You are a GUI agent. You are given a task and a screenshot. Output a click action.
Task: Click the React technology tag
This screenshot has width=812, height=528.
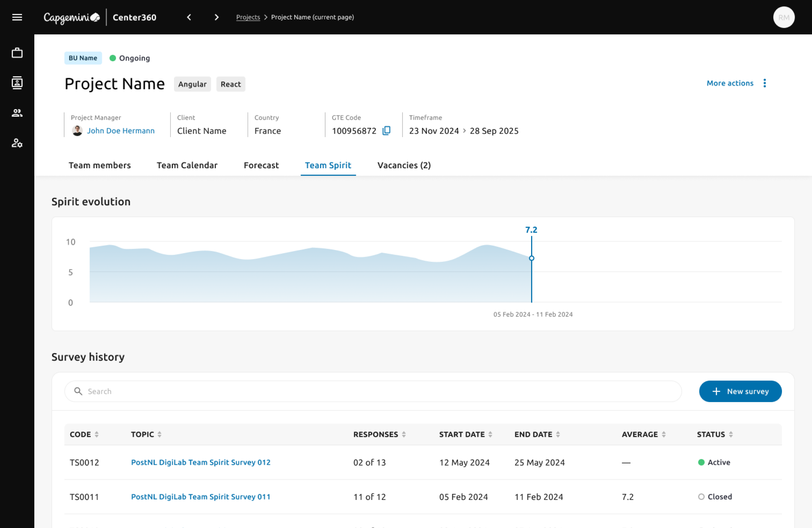pos(230,84)
